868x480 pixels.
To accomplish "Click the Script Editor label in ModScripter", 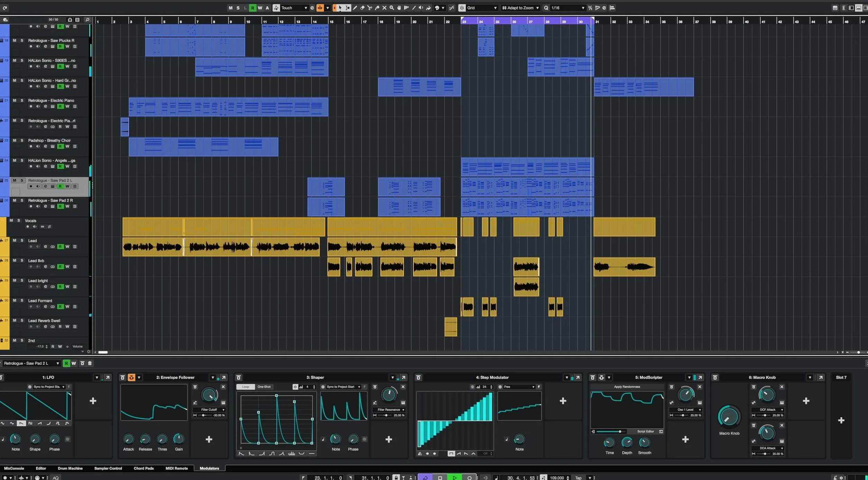I will pos(645,431).
